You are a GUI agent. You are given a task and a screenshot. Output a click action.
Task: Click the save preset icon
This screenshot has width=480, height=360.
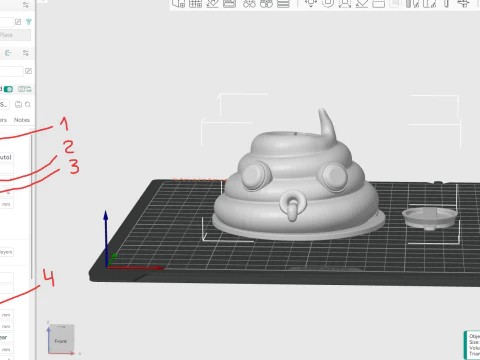point(18,105)
